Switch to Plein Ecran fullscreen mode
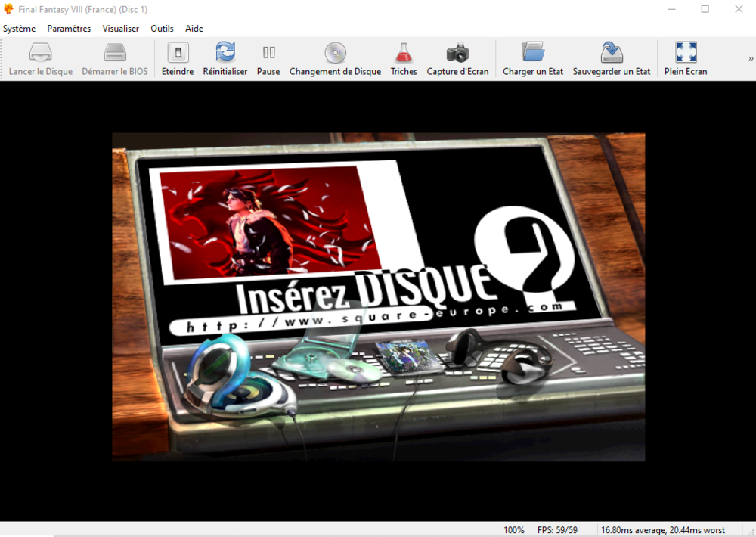 click(686, 52)
